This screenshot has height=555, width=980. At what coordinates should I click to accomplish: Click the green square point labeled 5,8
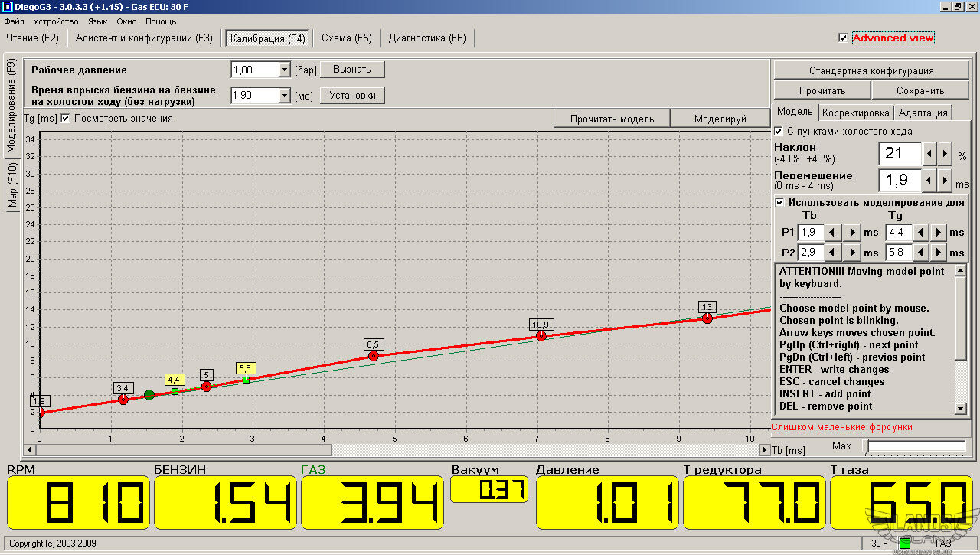246,380
